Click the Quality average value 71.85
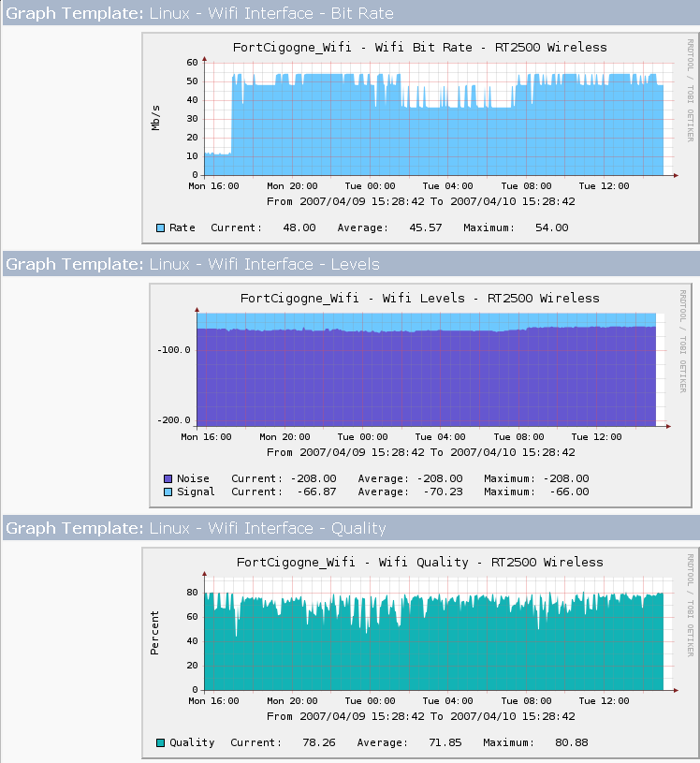 tap(445, 742)
